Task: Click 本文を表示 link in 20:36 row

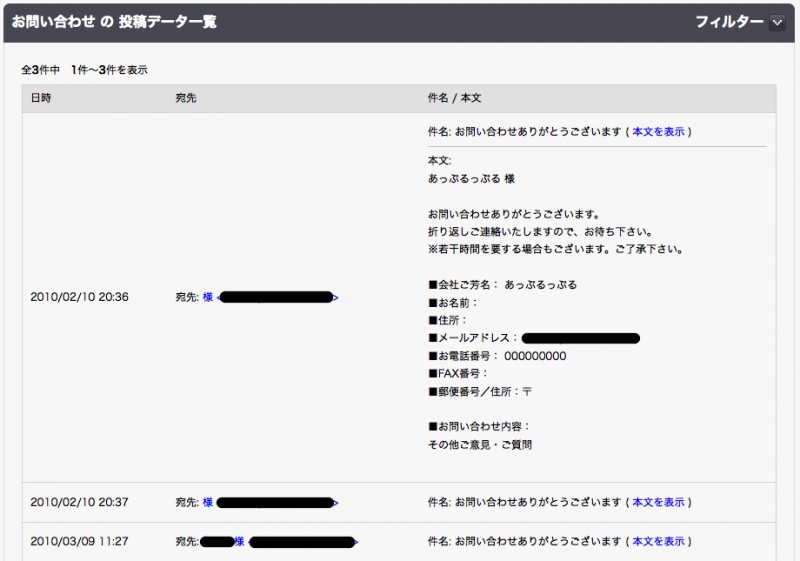Action: point(658,131)
